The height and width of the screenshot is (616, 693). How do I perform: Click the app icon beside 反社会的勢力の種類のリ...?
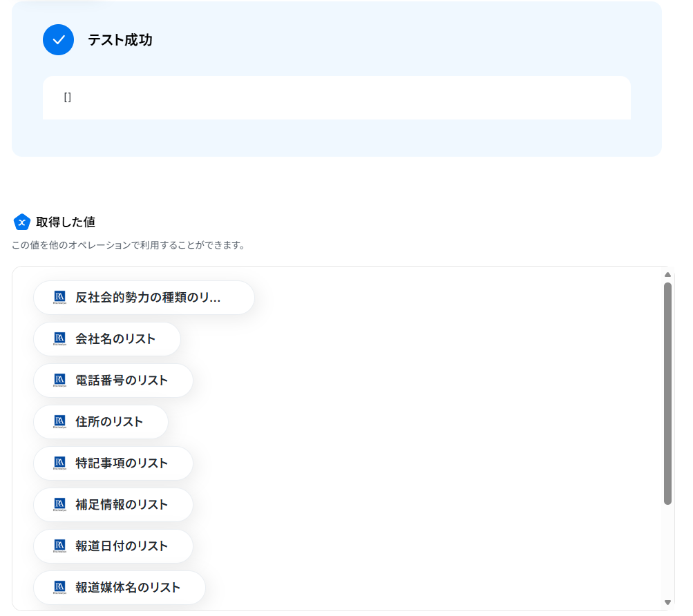[59, 298]
